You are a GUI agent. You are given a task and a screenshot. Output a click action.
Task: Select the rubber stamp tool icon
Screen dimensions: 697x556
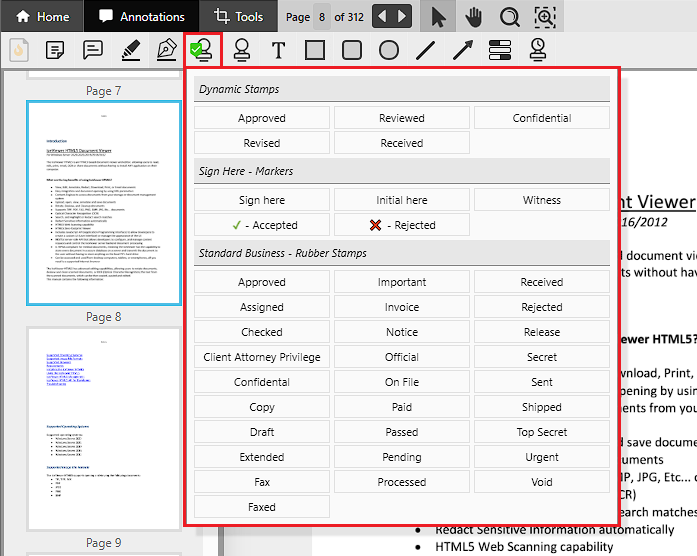point(241,50)
